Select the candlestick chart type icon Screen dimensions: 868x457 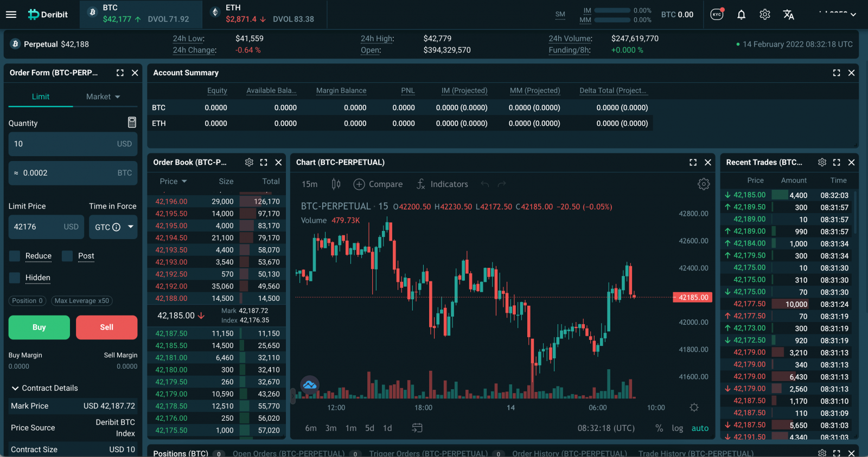tap(336, 184)
